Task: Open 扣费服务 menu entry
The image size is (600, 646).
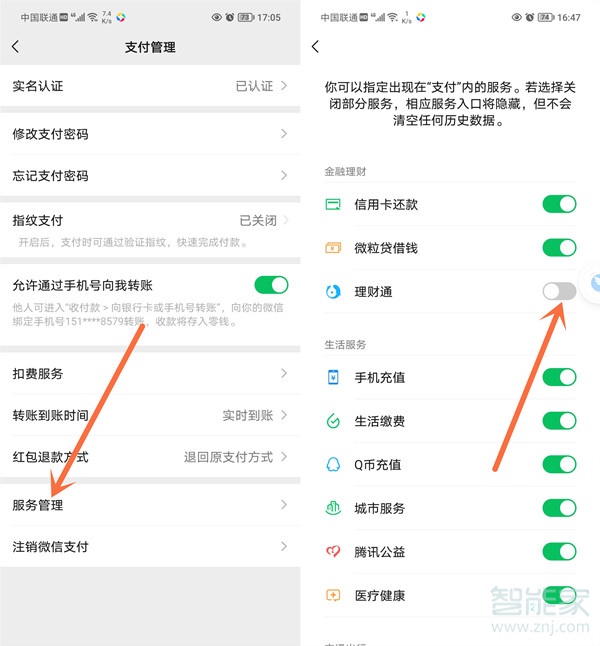Action: click(x=150, y=373)
